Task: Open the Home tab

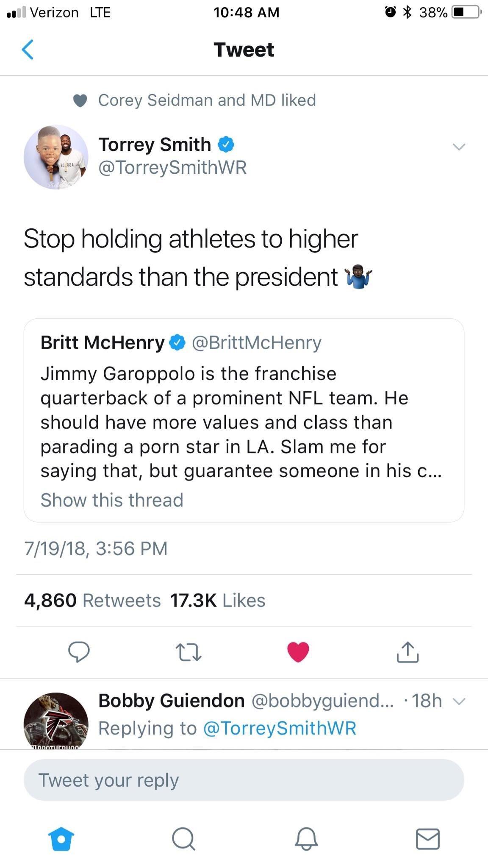Action: tap(61, 838)
